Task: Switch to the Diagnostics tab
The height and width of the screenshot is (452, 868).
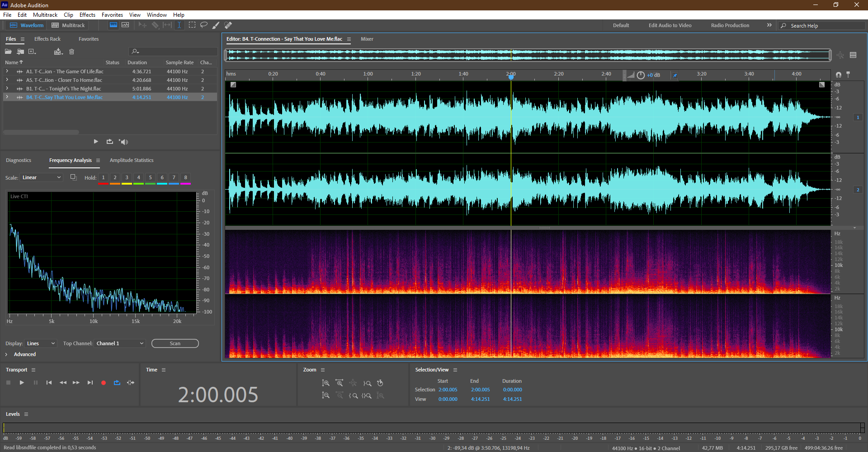Action: point(19,160)
